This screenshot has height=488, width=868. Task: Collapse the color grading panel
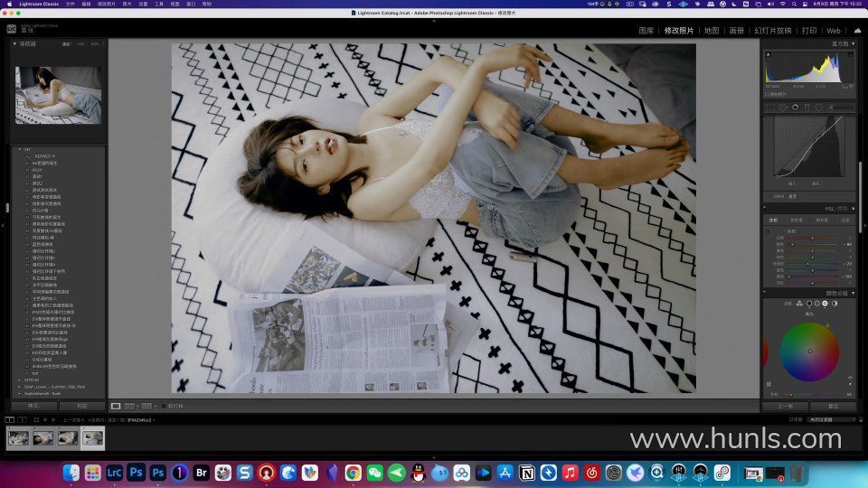coord(853,293)
